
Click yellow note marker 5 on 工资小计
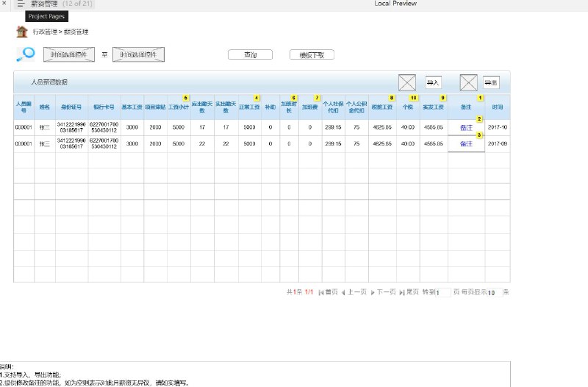coord(186,98)
